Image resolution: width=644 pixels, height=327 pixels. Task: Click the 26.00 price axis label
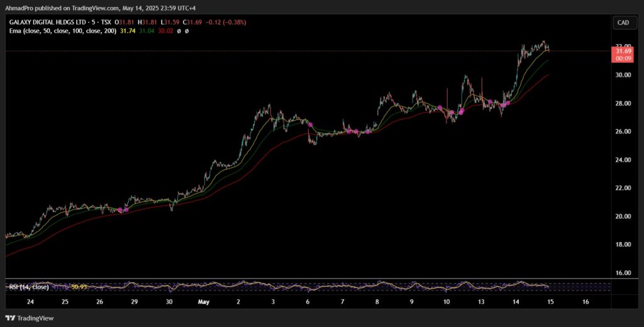pyautogui.click(x=623, y=131)
